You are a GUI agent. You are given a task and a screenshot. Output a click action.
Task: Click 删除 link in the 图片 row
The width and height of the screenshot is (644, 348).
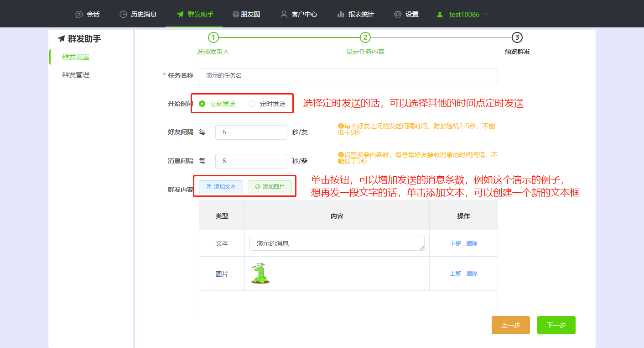coord(472,274)
